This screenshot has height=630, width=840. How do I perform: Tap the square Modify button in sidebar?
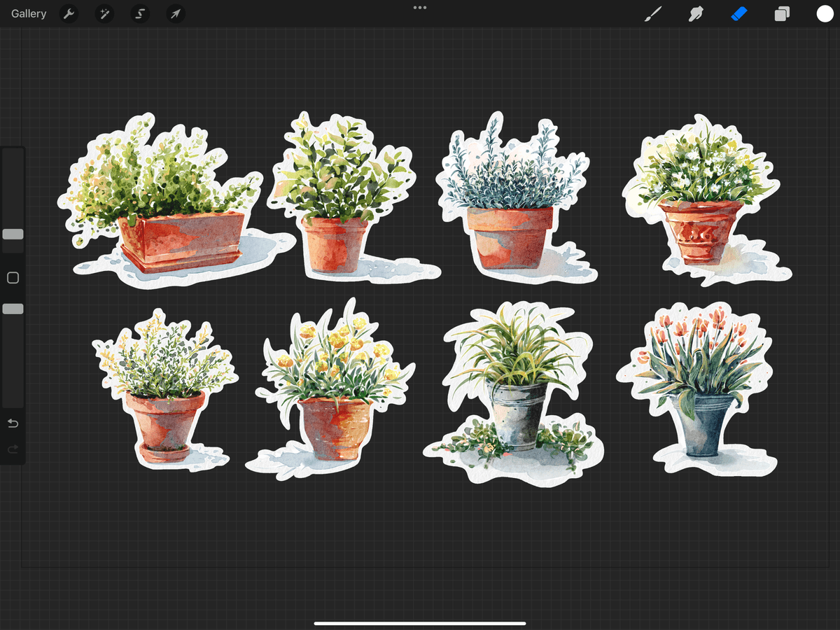click(x=13, y=278)
